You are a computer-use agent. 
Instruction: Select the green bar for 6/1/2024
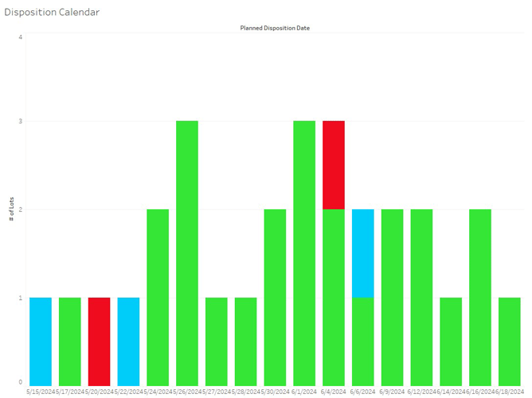click(304, 253)
